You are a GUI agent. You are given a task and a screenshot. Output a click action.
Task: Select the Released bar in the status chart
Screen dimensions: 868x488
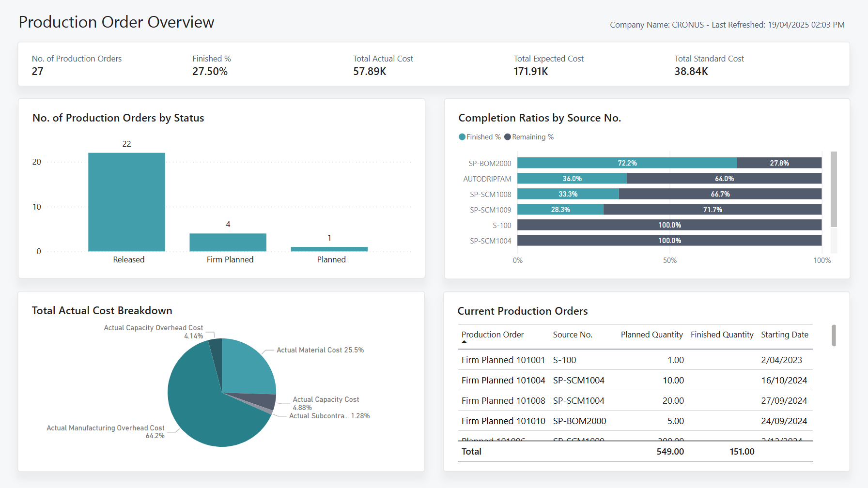click(126, 202)
